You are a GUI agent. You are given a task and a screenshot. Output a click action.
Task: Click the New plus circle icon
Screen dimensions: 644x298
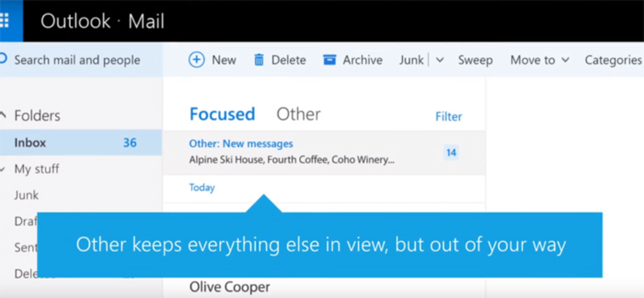click(x=196, y=60)
